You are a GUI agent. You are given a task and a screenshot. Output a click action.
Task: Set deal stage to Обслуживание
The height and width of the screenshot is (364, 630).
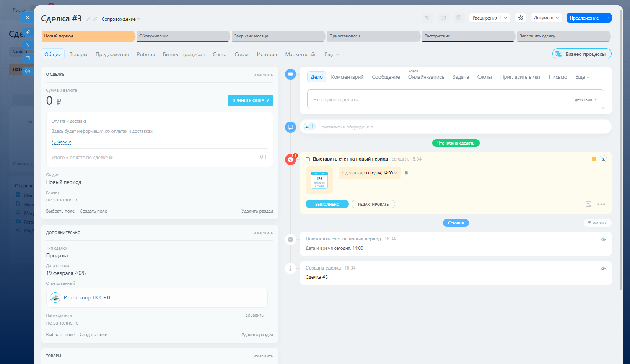coord(182,36)
